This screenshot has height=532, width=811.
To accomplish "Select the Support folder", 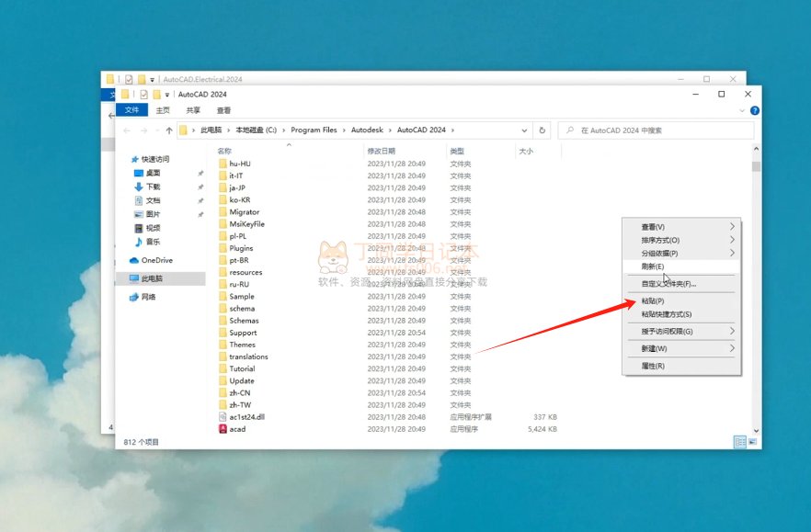I will 243,333.
